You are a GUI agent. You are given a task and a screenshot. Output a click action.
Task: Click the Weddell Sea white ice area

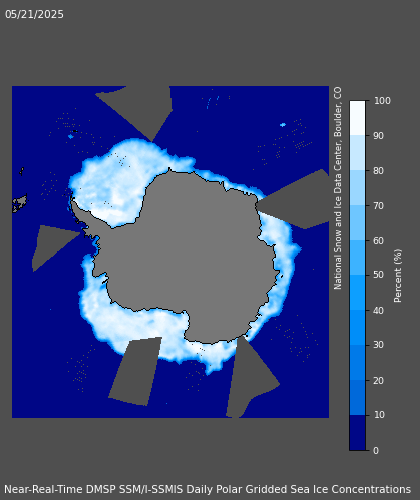coord(110,183)
